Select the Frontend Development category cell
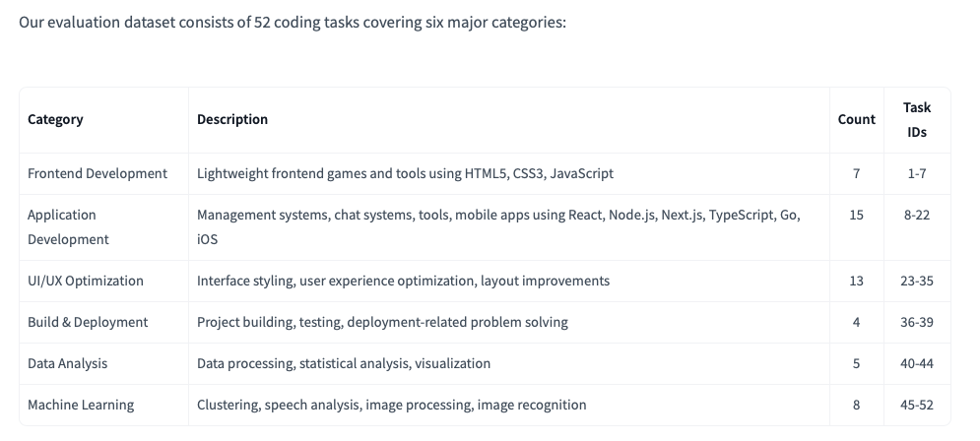This screenshot has width=980, height=441. [x=98, y=173]
